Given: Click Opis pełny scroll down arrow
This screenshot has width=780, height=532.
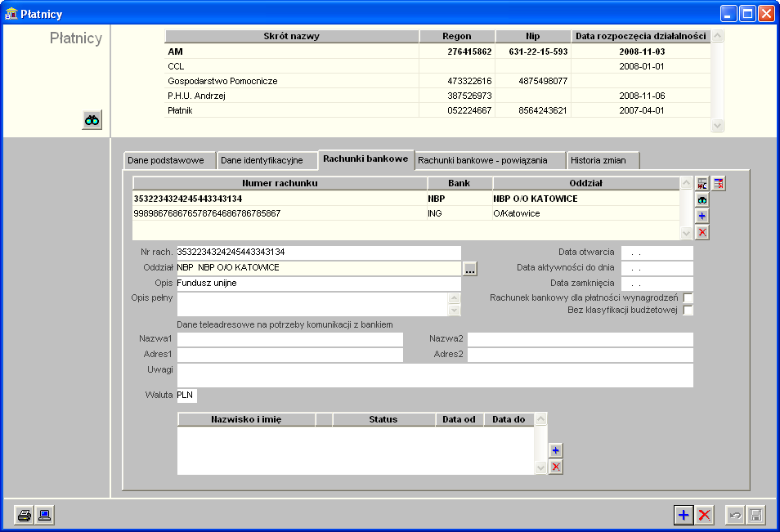Looking at the screenshot, I should [454, 311].
